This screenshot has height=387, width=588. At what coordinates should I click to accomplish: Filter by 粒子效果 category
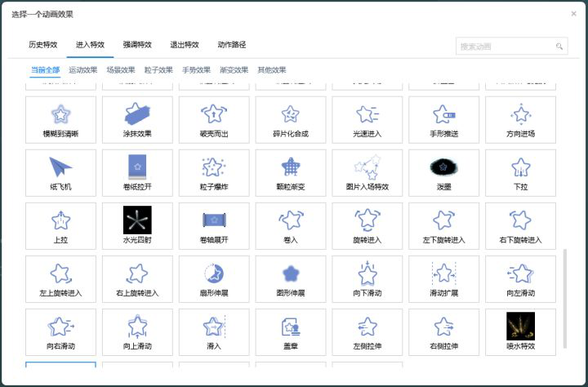click(x=158, y=69)
